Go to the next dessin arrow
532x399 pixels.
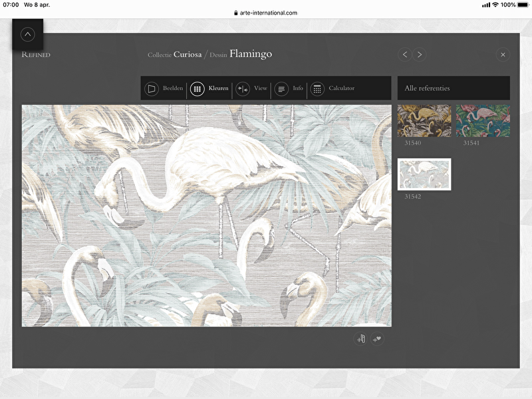[x=420, y=55]
